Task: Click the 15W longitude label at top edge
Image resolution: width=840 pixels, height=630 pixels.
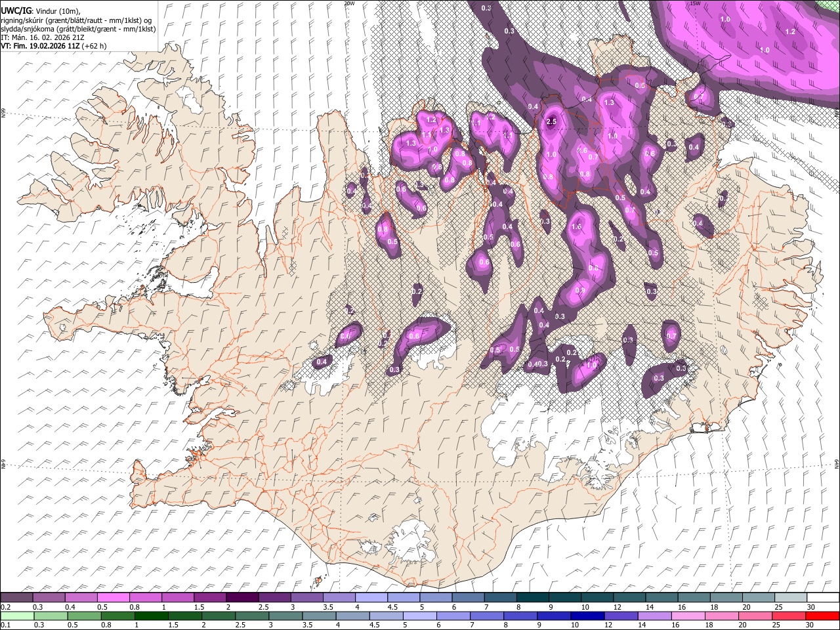Action: pos(696,3)
